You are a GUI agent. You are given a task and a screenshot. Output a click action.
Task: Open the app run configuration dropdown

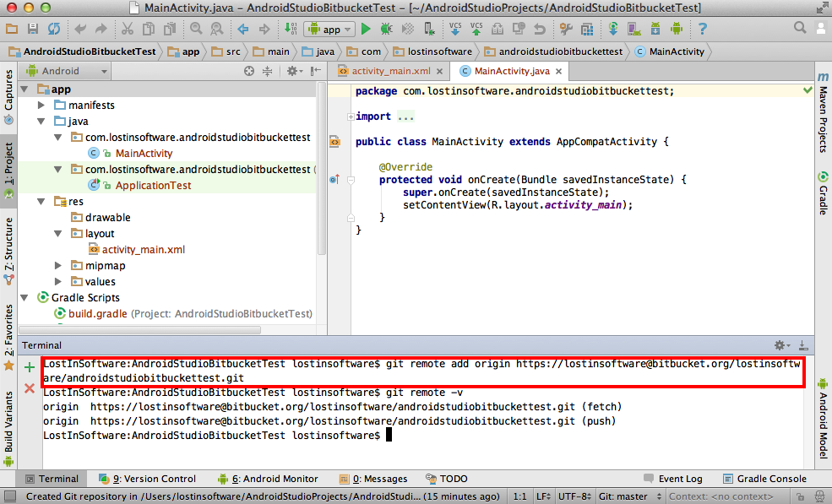(x=328, y=30)
